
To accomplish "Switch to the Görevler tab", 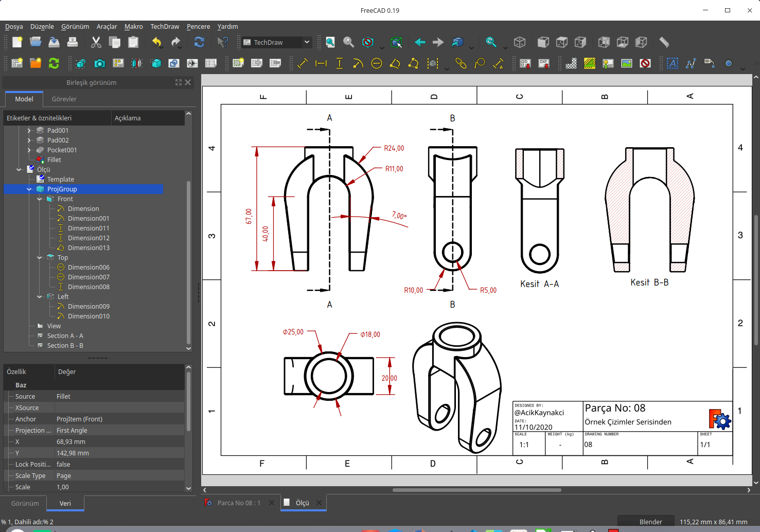I will pyautogui.click(x=64, y=99).
